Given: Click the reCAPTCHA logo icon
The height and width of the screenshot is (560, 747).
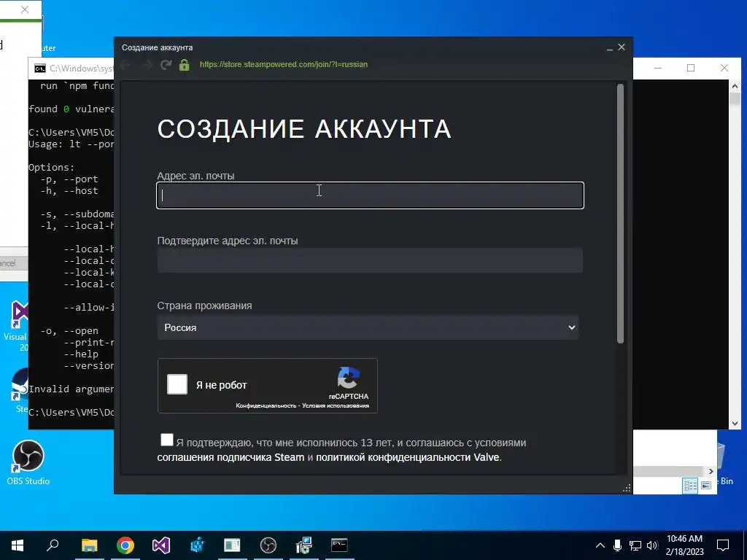Looking at the screenshot, I should pos(349,378).
